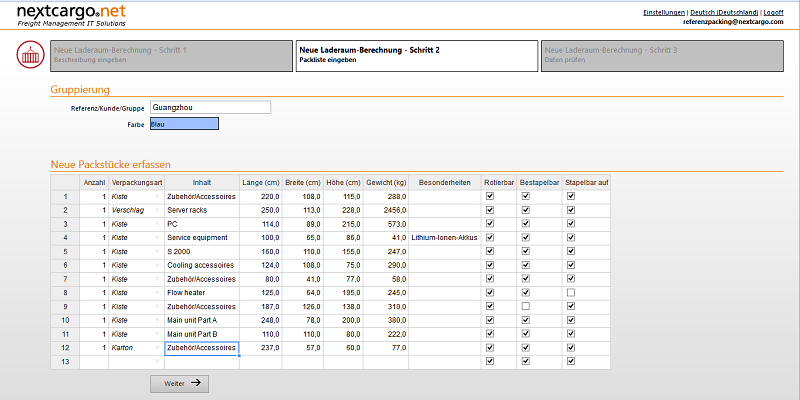The width and height of the screenshot is (800, 400).
Task: Open Deutsch (Deutschland) language link
Action: [724, 12]
